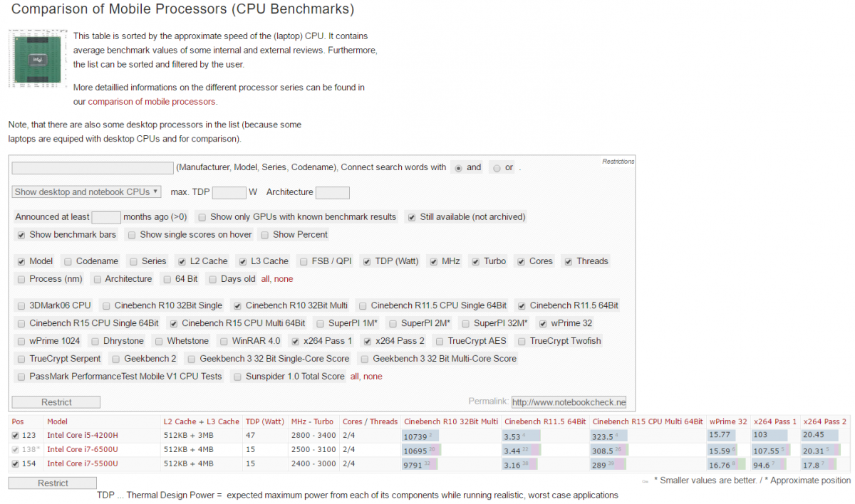Uncheck the row 154 selection checkbox
Screen dimensions: 855x504
[x=16, y=463]
